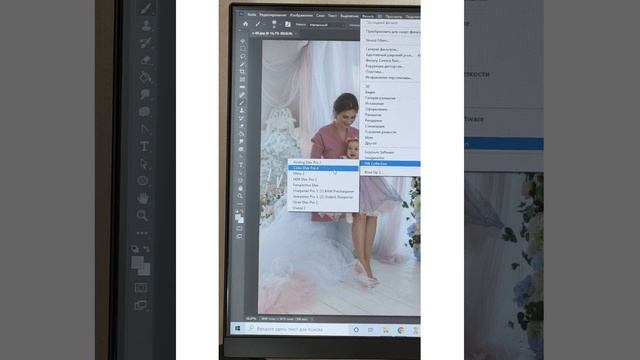Select the Rectangular Marquee tool

point(243,49)
